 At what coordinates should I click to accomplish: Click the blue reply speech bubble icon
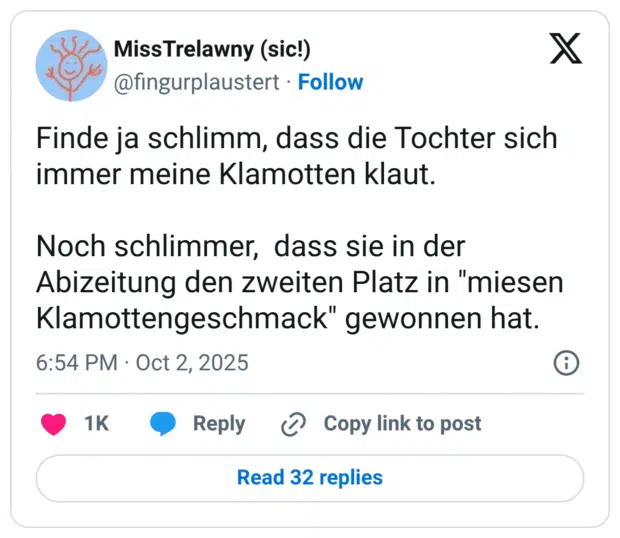click(x=163, y=424)
